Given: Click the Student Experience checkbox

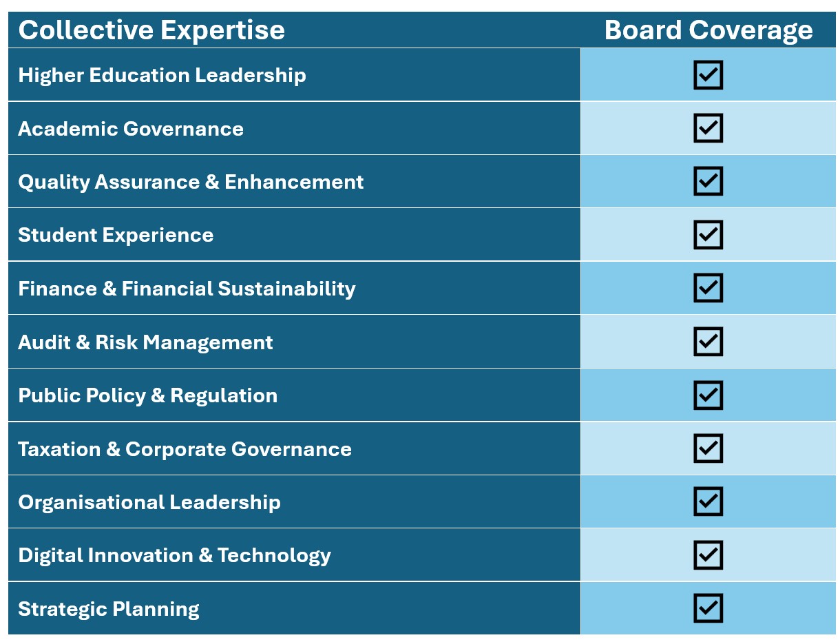Looking at the screenshot, I should [x=708, y=235].
